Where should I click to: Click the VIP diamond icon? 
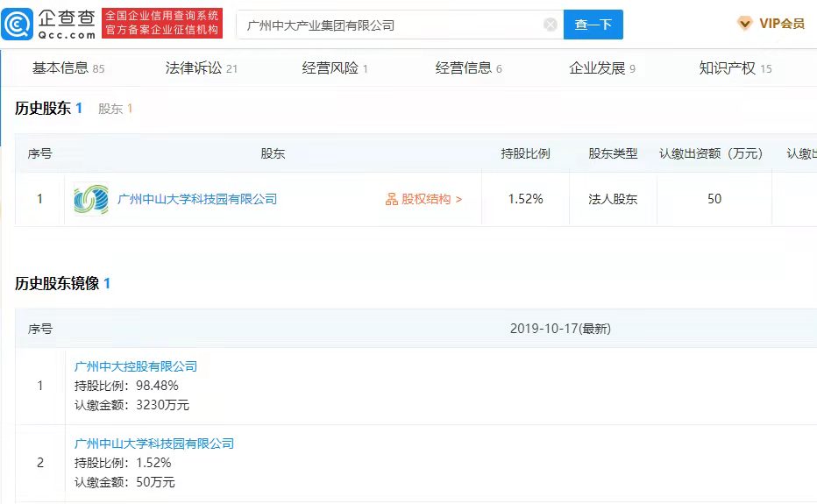point(744,24)
